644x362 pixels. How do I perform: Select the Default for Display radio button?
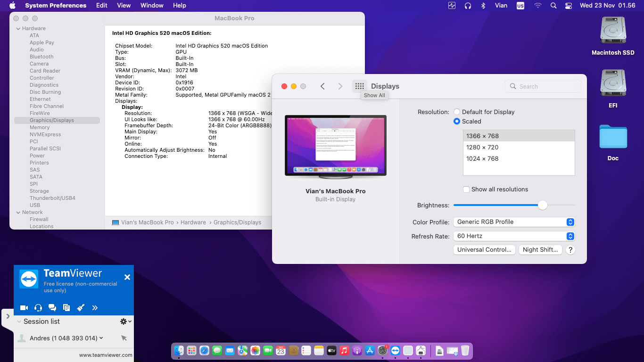457,112
